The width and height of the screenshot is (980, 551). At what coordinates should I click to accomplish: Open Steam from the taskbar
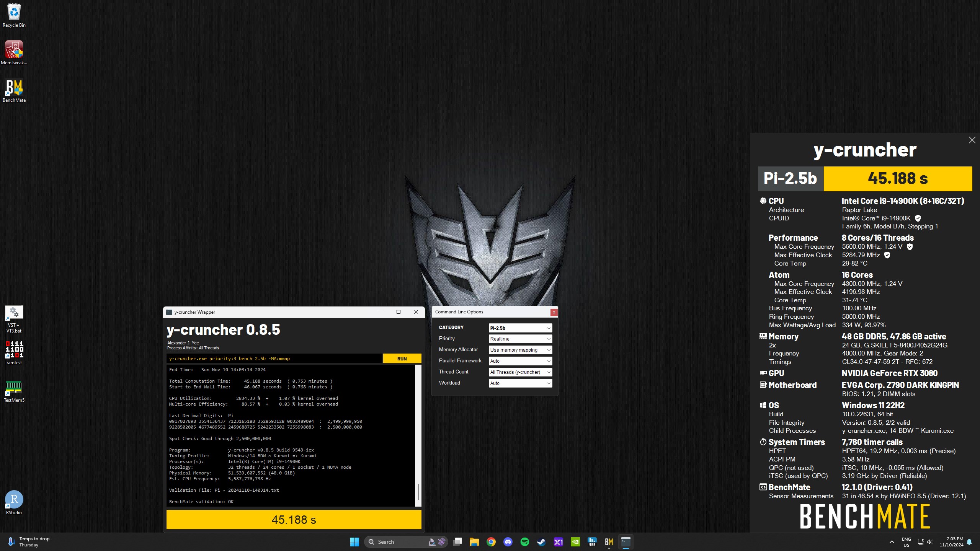[x=542, y=542]
